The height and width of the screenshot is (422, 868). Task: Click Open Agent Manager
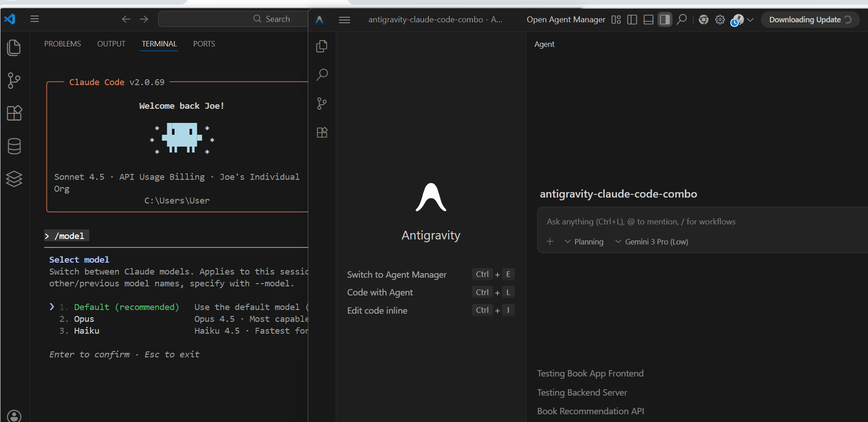coord(566,20)
